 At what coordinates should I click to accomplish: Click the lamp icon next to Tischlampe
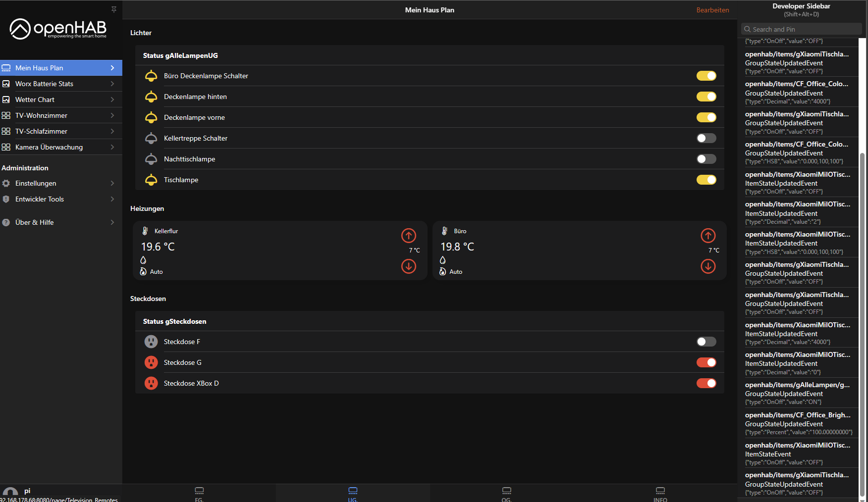[x=151, y=180]
